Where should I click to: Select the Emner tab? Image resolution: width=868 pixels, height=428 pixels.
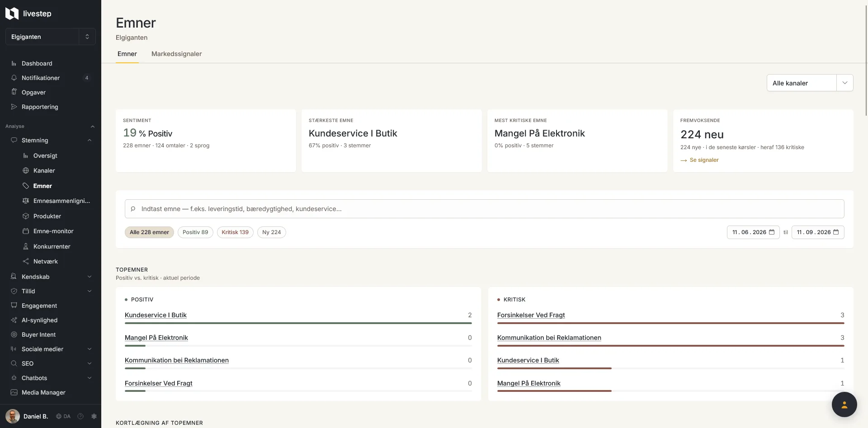(x=127, y=54)
